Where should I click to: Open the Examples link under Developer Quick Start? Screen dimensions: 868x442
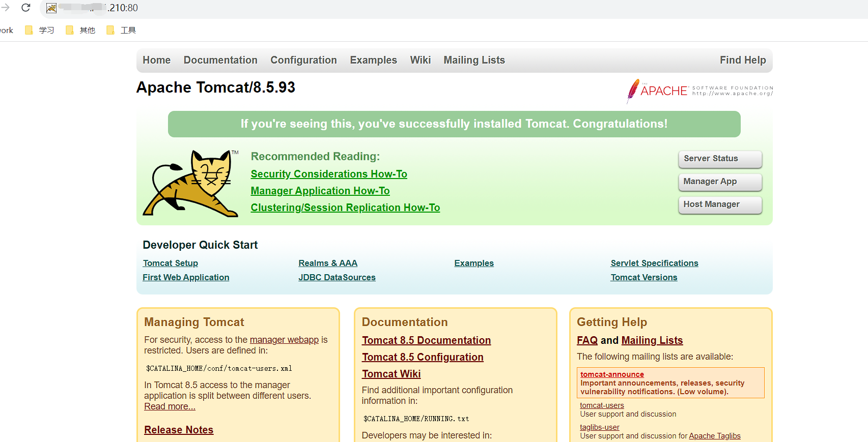(x=474, y=263)
